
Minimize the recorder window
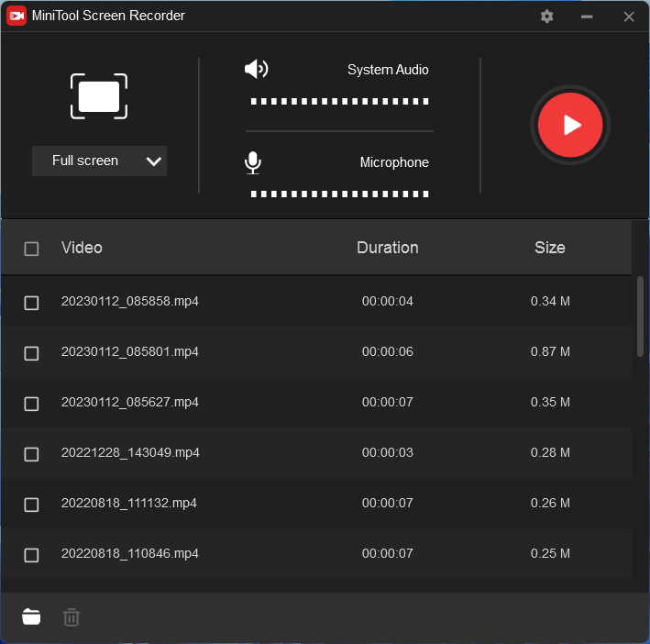pos(587,17)
